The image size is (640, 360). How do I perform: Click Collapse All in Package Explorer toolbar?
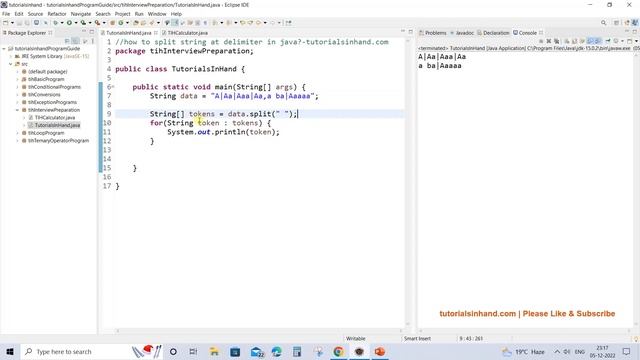67,41
